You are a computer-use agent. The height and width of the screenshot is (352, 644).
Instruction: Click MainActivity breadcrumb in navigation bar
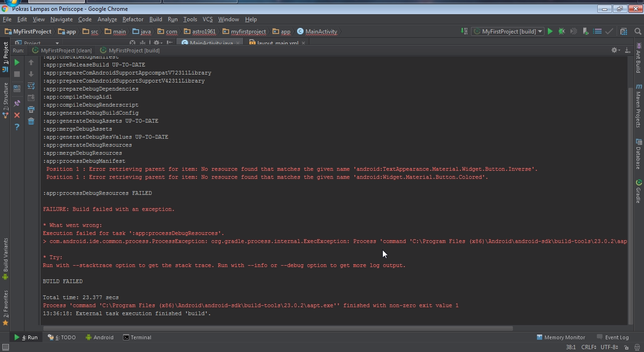pyautogui.click(x=317, y=32)
